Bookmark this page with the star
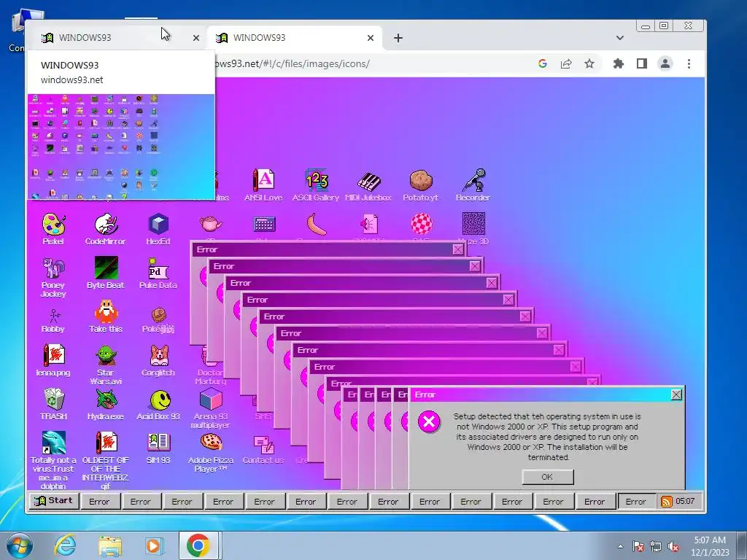 point(589,63)
